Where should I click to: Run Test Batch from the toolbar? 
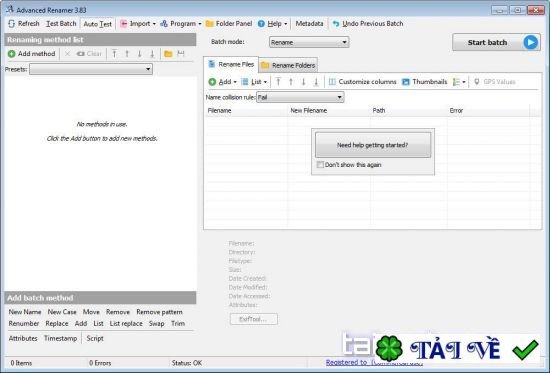click(61, 24)
